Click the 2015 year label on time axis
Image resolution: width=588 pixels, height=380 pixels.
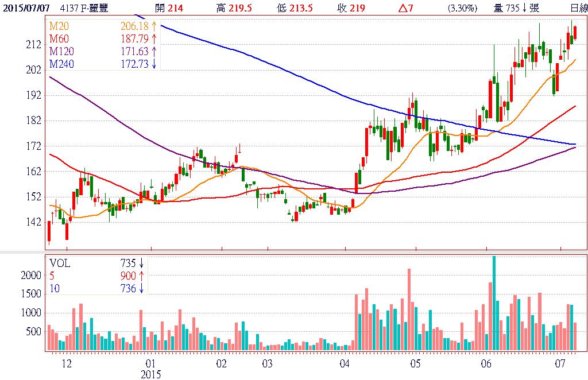(150, 374)
